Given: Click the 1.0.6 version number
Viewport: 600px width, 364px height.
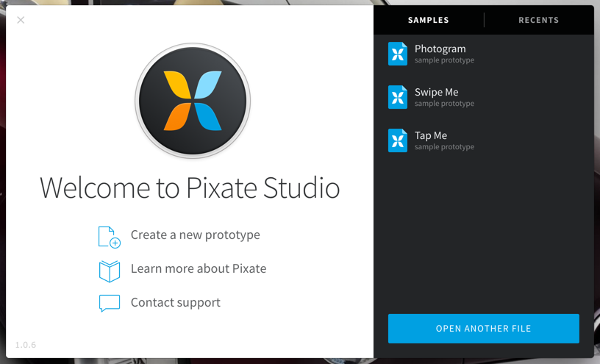Looking at the screenshot, I should point(25,345).
